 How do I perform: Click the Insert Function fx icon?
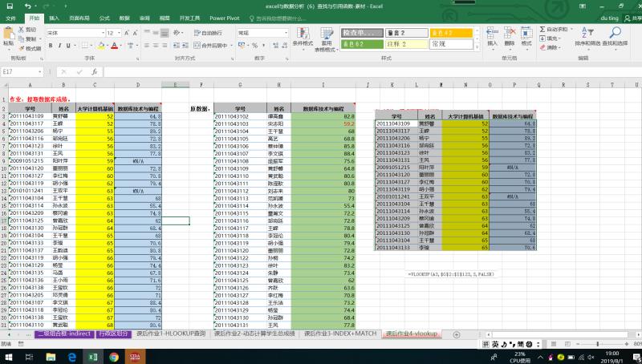point(95,71)
